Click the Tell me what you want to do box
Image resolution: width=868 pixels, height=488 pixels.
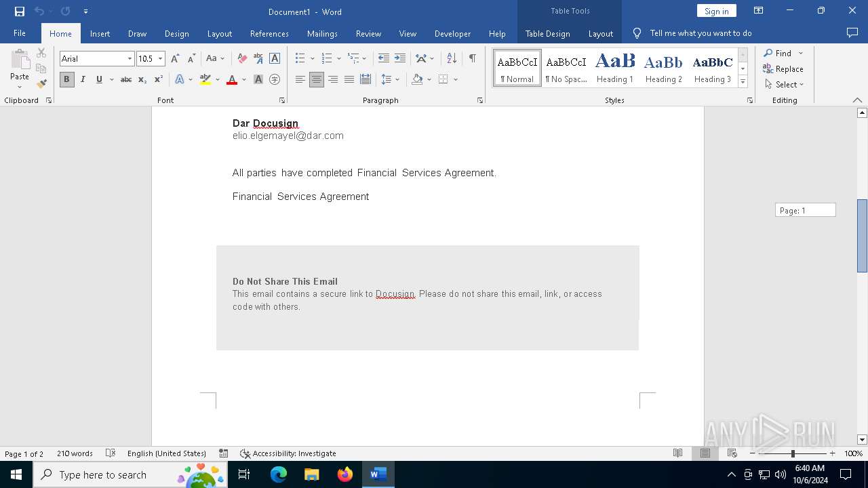tap(701, 33)
